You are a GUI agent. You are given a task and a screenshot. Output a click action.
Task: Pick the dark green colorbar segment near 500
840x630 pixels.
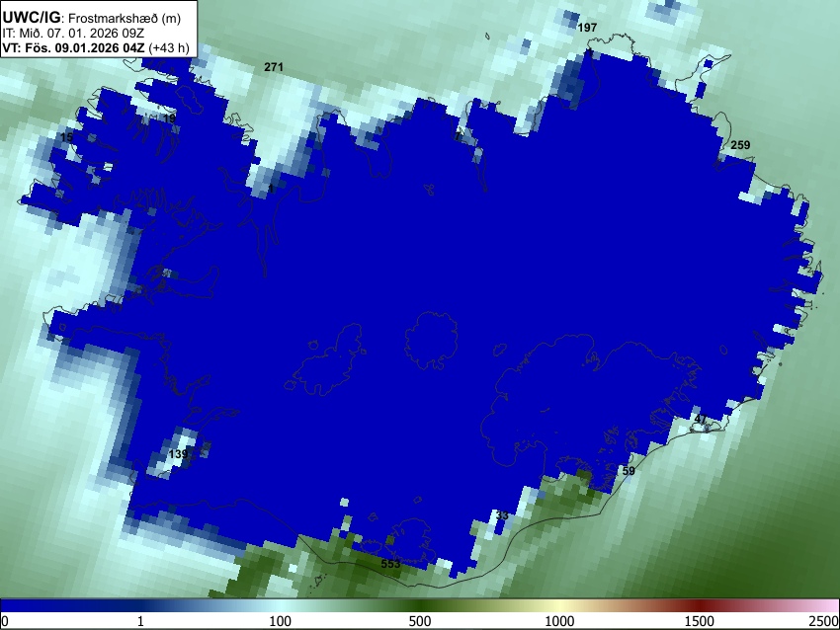[x=420, y=605]
